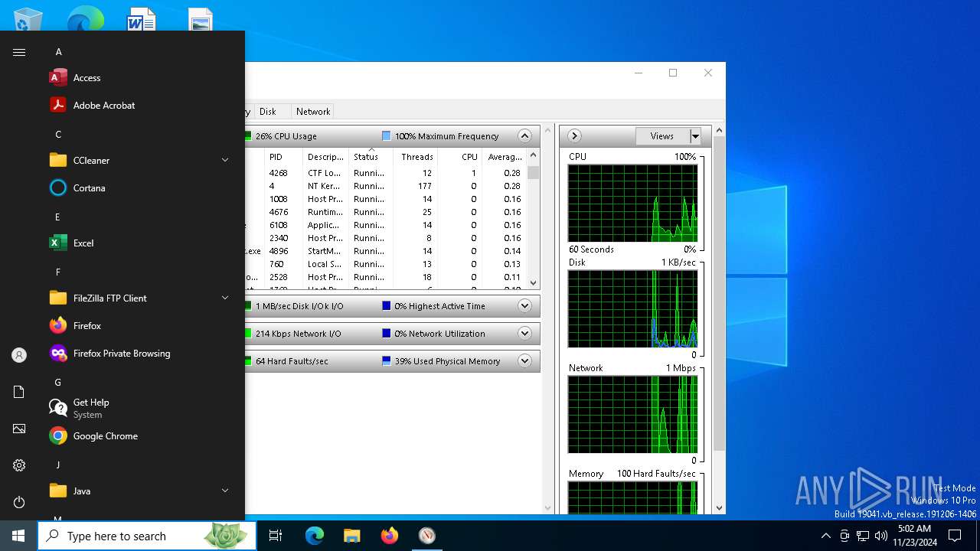Expand the Java folder chevron

[225, 491]
